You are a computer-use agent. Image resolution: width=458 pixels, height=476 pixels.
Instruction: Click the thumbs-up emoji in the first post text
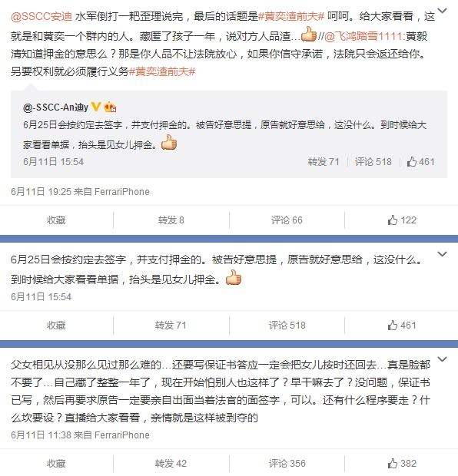pos(309,35)
